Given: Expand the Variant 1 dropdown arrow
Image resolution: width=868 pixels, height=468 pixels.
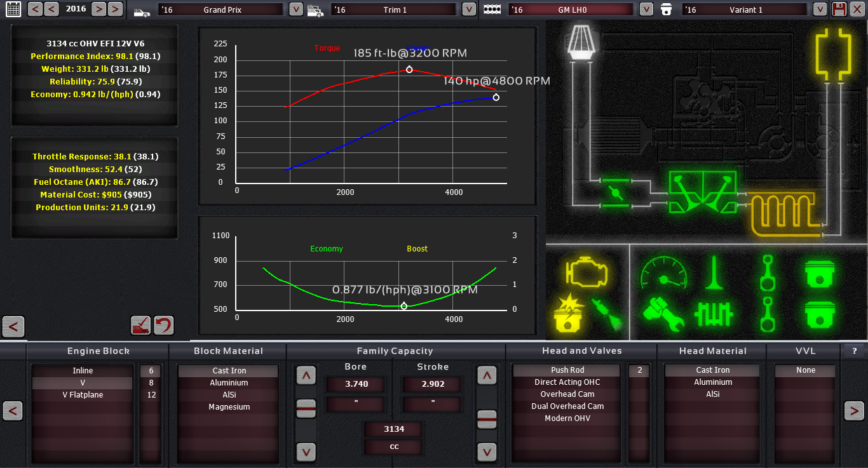Looking at the screenshot, I should tap(820, 10).
